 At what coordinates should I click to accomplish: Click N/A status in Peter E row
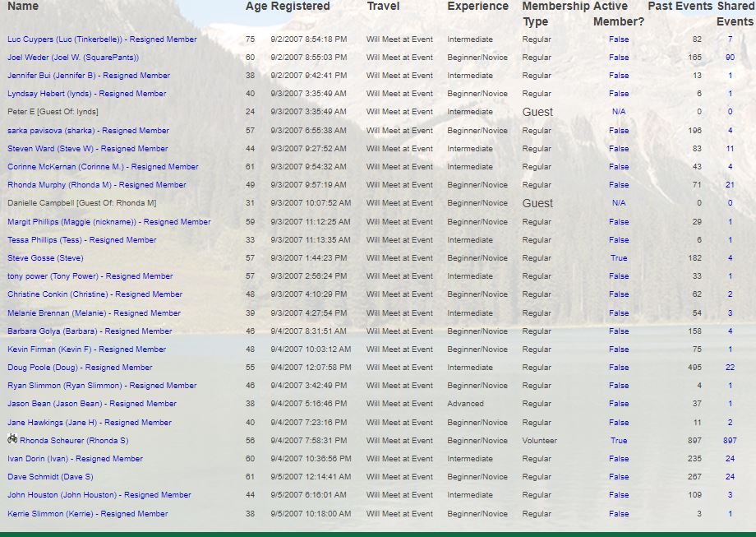click(619, 112)
